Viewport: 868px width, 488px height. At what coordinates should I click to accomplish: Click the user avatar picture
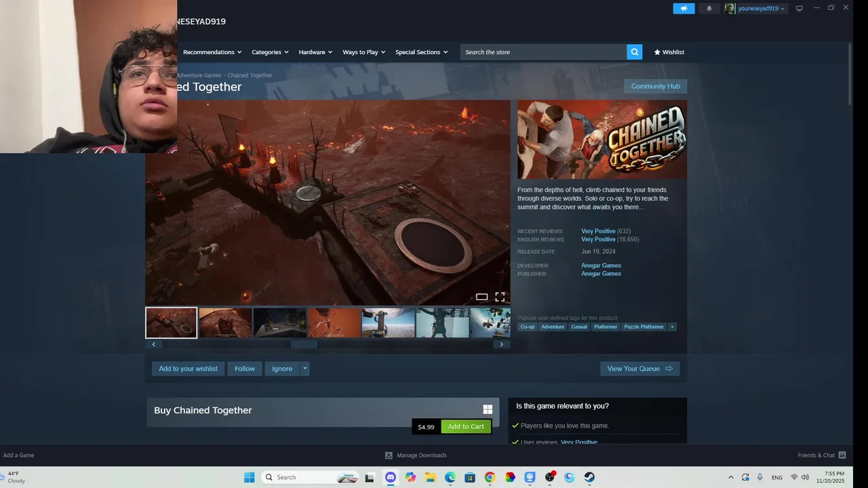point(730,8)
